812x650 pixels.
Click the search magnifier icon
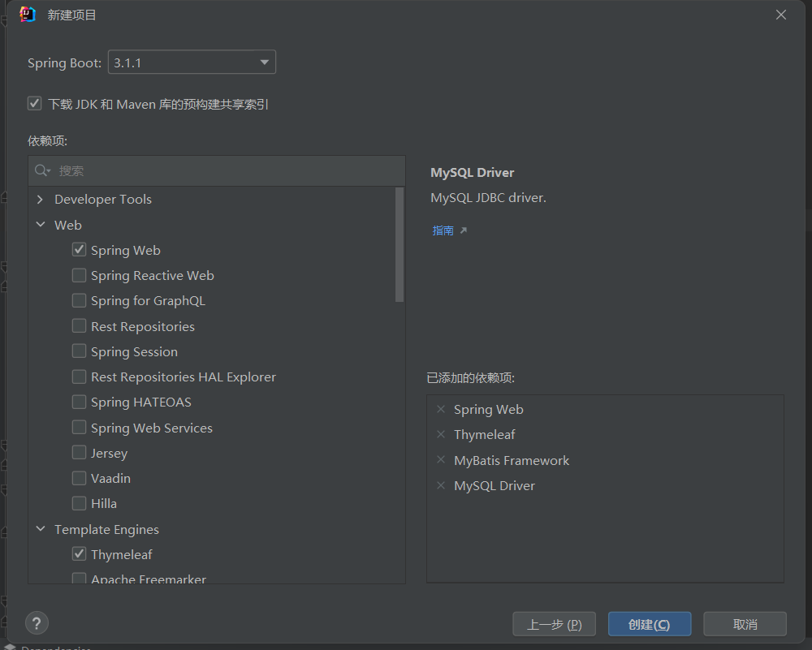click(41, 170)
